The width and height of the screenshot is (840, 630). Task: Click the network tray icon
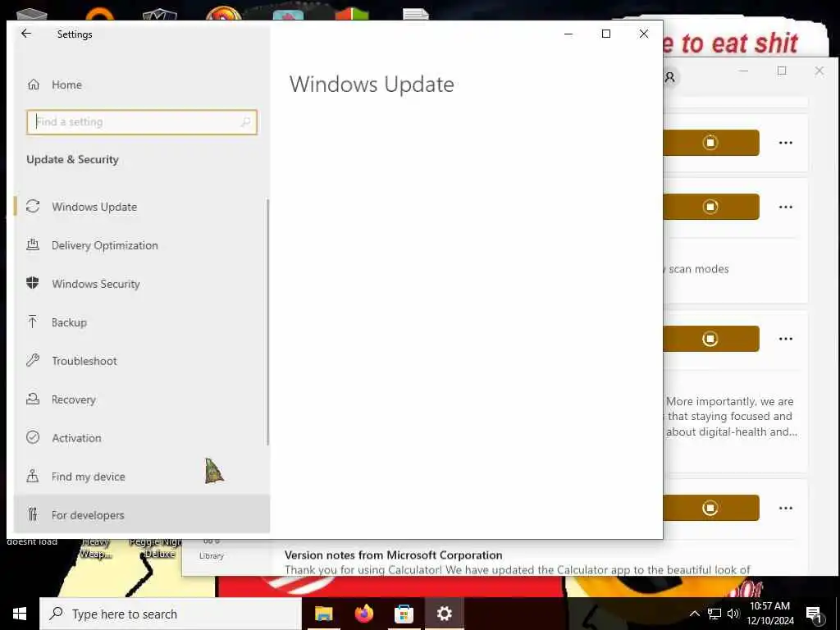pyautogui.click(x=714, y=614)
